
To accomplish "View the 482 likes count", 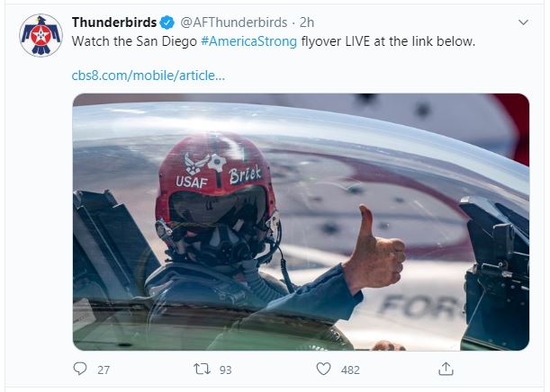I will (350, 370).
